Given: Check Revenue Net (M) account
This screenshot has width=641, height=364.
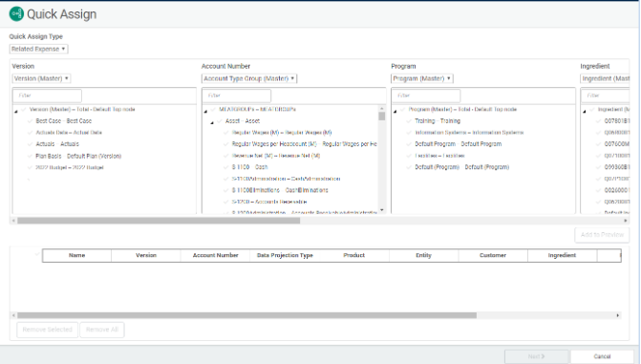Looking at the screenshot, I should (226, 156).
